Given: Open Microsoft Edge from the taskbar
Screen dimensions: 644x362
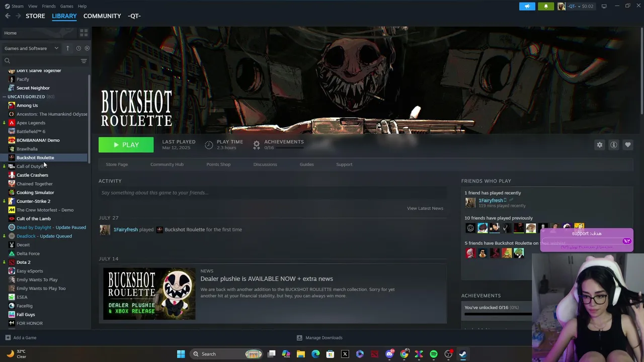Looking at the screenshot, I should coord(315,354).
